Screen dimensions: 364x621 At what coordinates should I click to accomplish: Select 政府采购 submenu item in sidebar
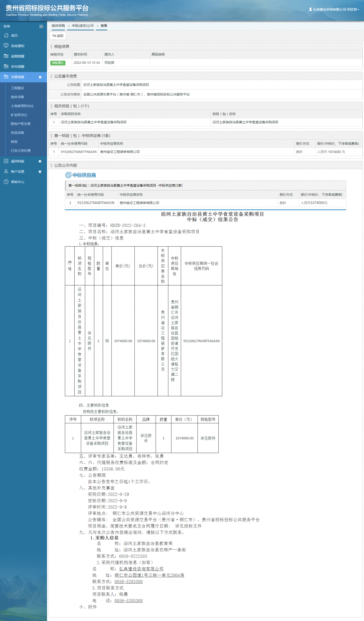coord(17,97)
